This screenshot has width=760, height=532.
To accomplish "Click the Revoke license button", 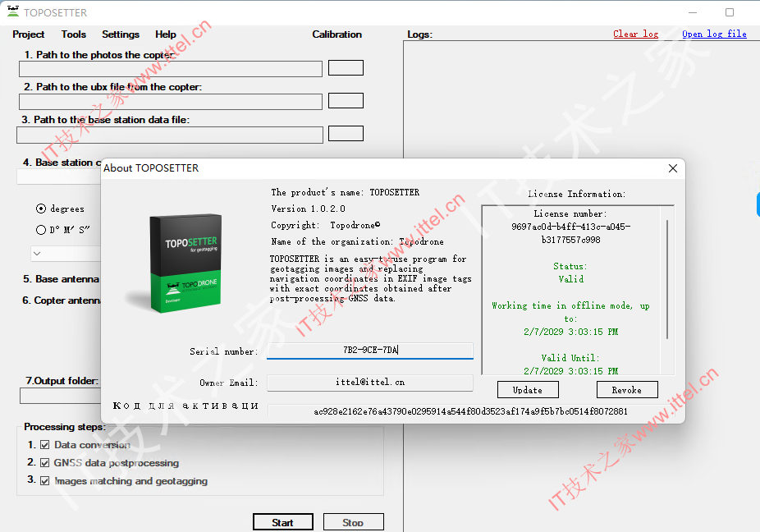I will click(x=627, y=390).
